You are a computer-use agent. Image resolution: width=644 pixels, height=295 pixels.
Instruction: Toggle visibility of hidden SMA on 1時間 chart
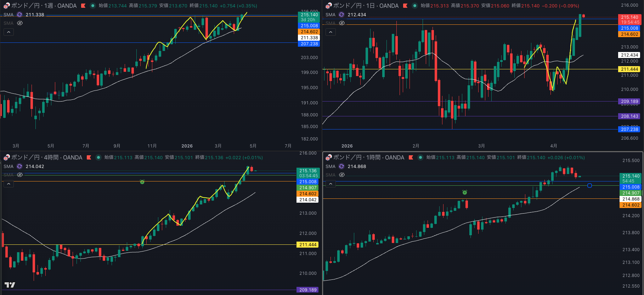point(342,175)
